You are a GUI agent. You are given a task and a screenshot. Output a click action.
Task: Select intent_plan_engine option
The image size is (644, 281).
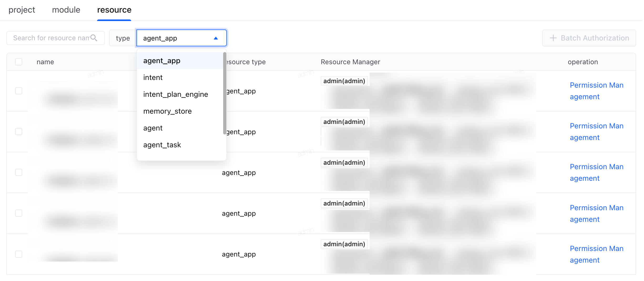coord(180,94)
